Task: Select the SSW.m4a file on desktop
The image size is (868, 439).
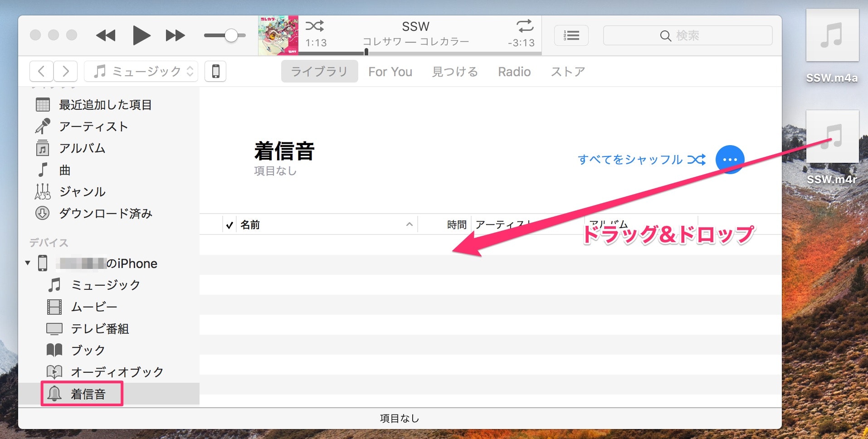Action: [832, 46]
